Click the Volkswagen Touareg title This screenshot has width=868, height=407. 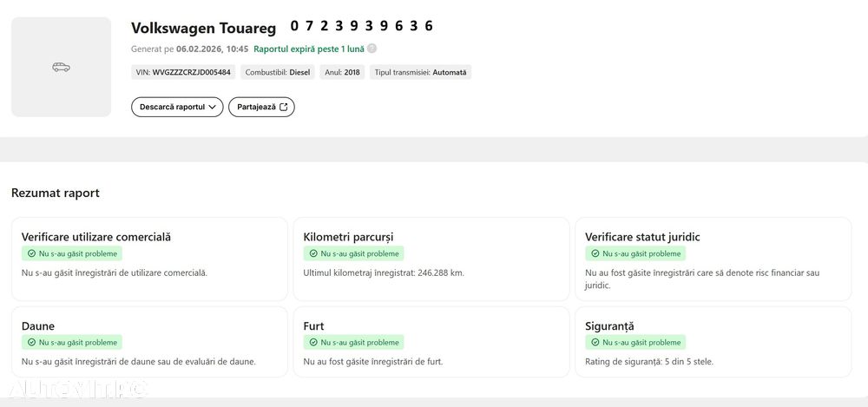(203, 29)
